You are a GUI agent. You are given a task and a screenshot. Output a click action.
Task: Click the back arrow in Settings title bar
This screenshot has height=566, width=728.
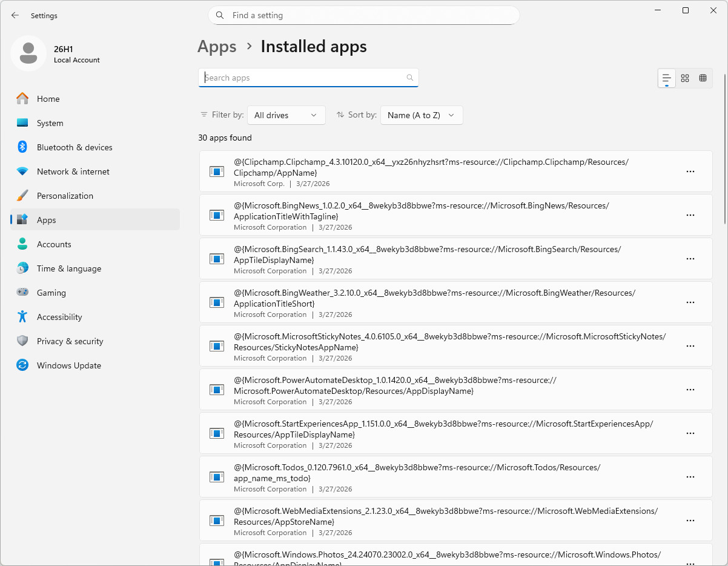pos(15,15)
